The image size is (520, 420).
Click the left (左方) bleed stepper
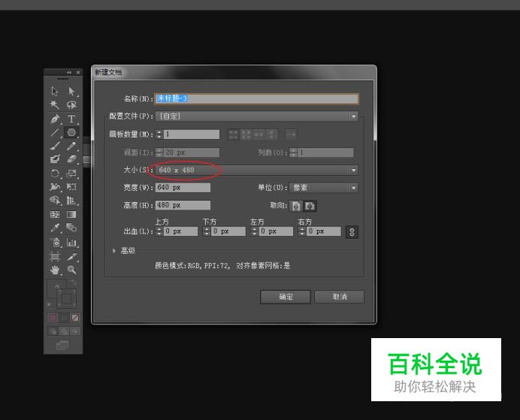click(254, 231)
